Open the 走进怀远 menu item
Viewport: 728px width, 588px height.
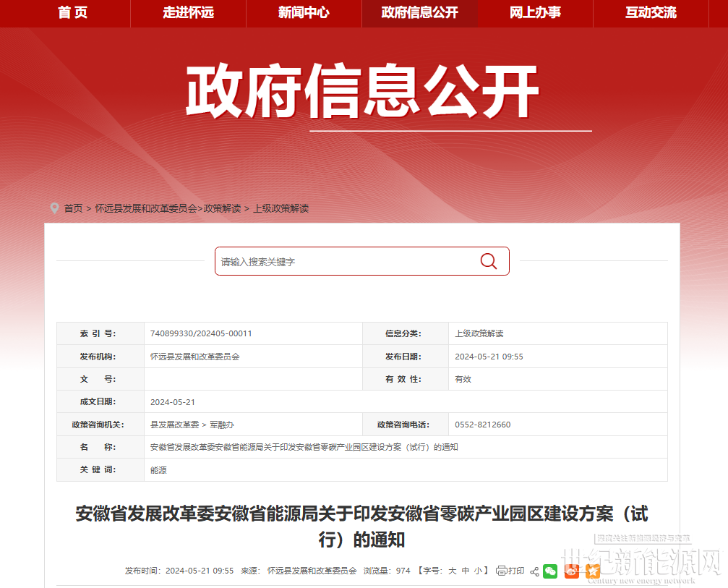pyautogui.click(x=188, y=13)
